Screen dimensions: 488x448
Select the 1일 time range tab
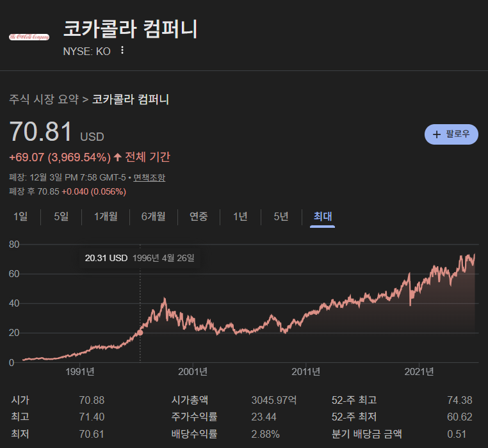click(20, 216)
